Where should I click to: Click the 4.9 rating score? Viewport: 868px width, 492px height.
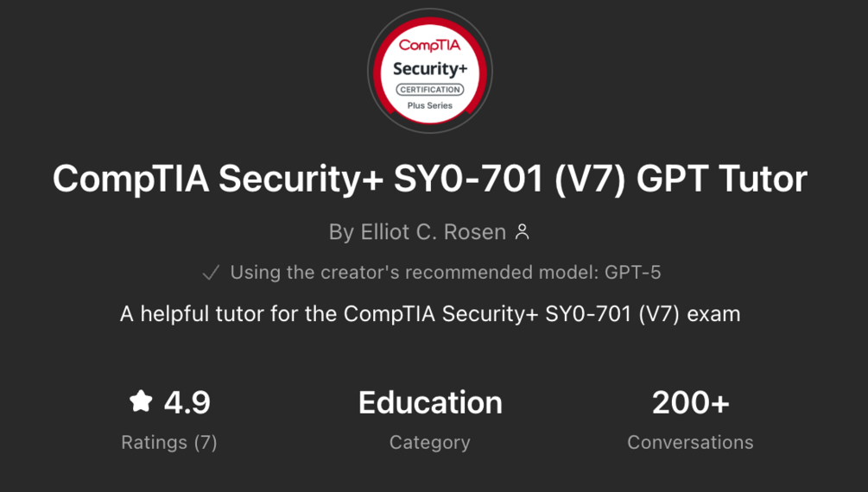coord(187,402)
